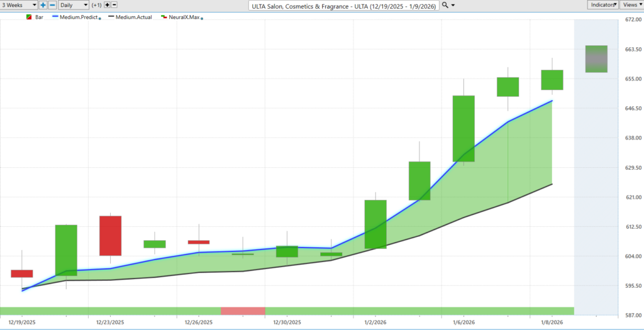Screen dimensions: 644x330
Task: Click the magnifying glass search icon
Action: click(445, 5)
